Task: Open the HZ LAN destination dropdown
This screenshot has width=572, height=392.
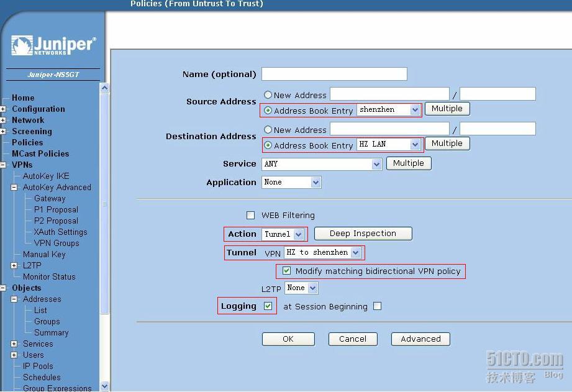Action: [389, 145]
